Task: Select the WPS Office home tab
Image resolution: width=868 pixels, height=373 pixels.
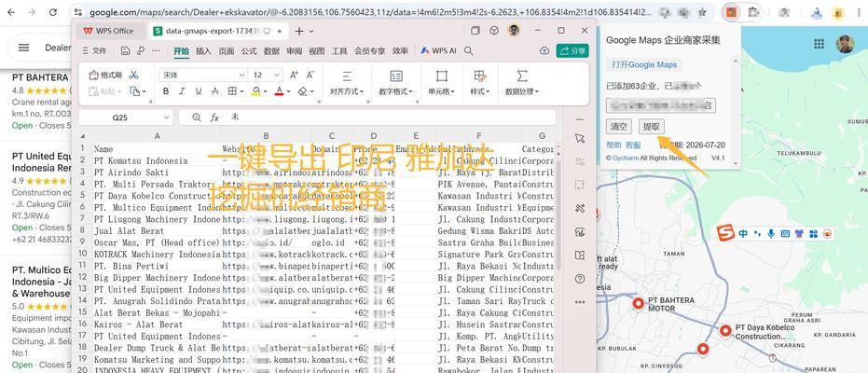Action: coord(109,31)
